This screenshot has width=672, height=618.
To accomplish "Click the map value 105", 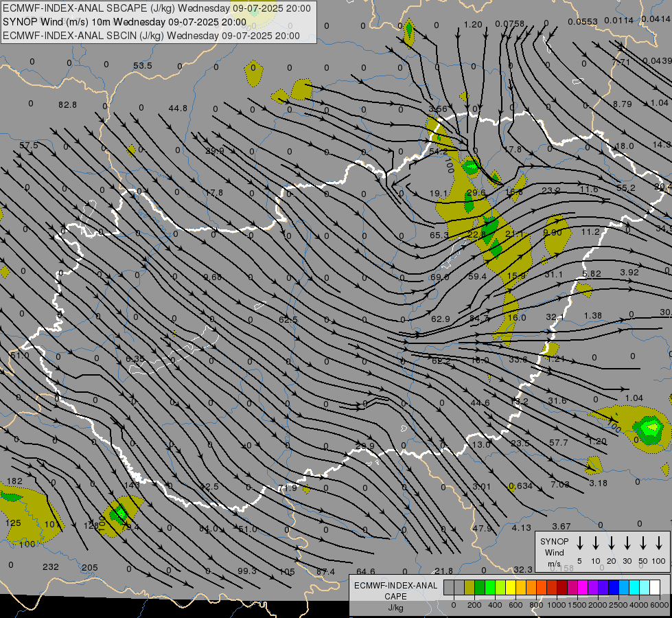I will [287, 572].
